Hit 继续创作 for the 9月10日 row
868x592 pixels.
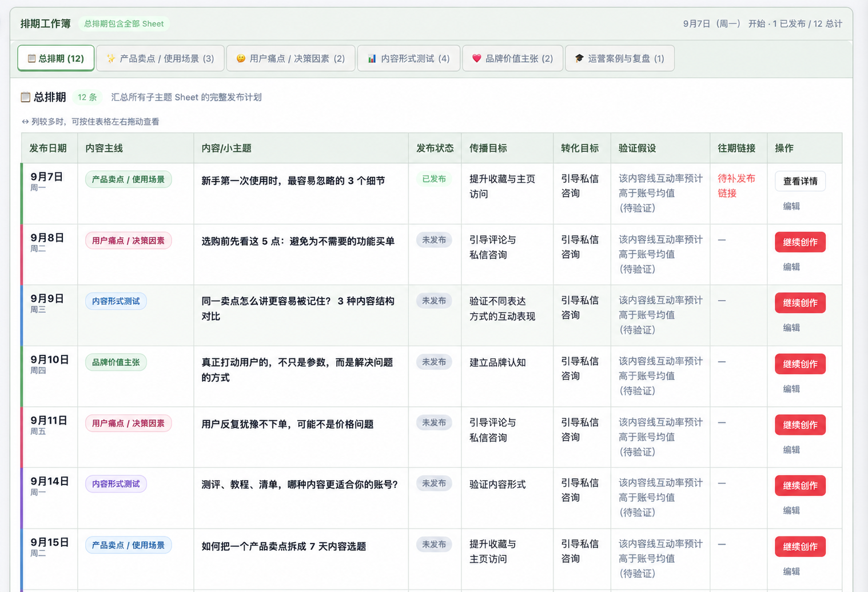(x=800, y=364)
